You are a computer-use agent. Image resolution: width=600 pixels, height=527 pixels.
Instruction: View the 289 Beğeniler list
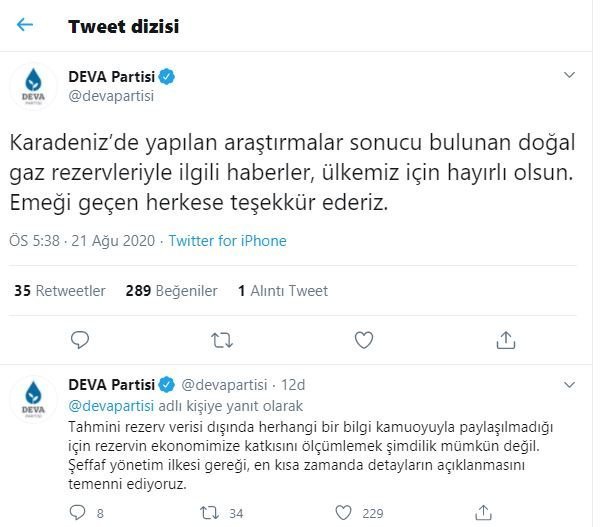[x=171, y=291]
